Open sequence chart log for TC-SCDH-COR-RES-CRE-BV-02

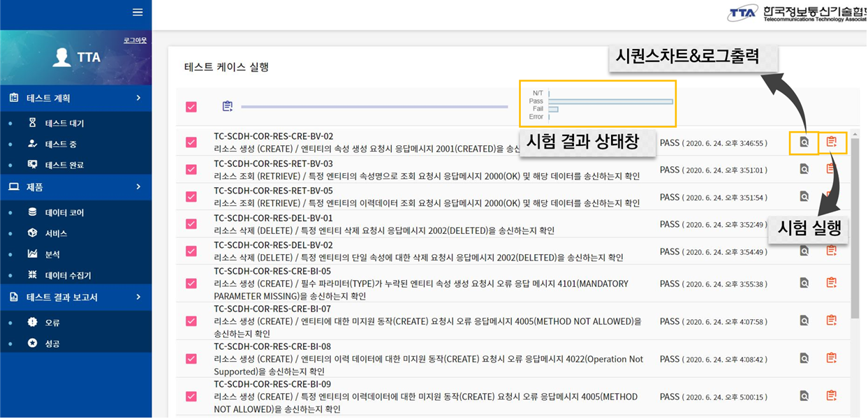click(x=804, y=142)
